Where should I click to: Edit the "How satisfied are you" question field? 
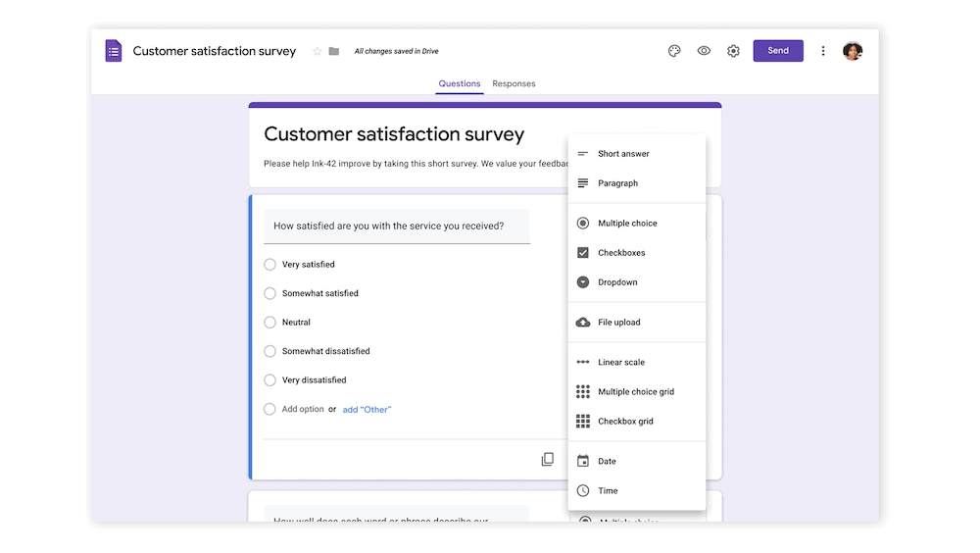click(397, 226)
